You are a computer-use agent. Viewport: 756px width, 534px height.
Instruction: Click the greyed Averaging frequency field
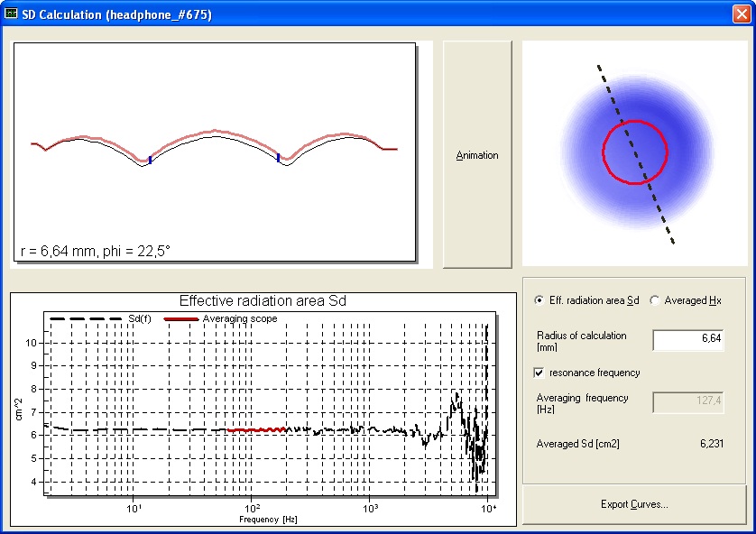click(x=687, y=402)
